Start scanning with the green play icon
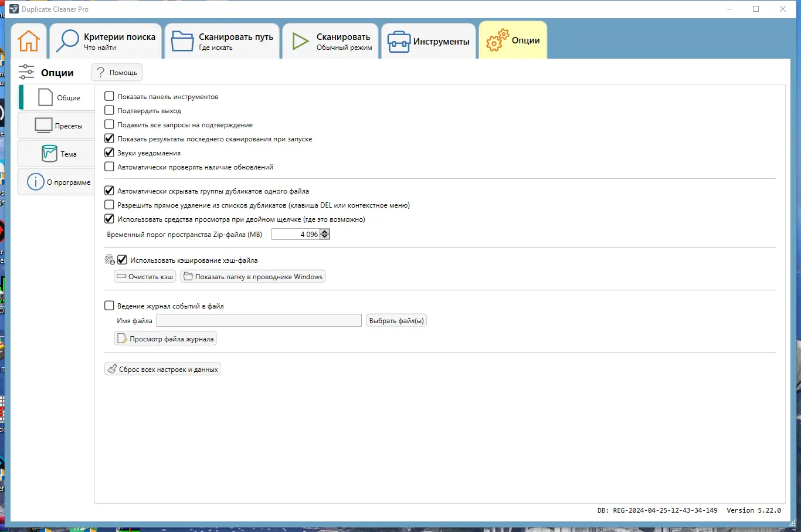801x532 pixels. 300,40
